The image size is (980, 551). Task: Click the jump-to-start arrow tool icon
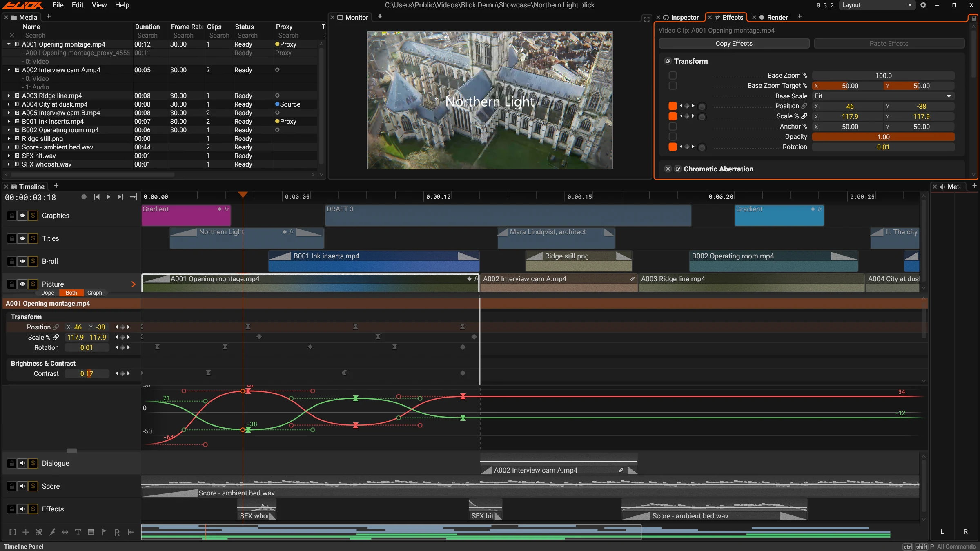(131, 532)
